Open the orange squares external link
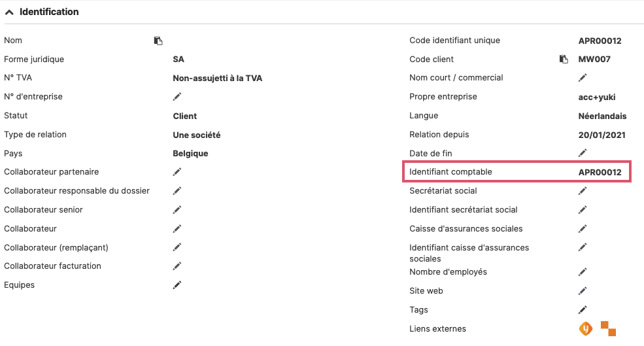The height and width of the screenshot is (346, 644). [608, 329]
